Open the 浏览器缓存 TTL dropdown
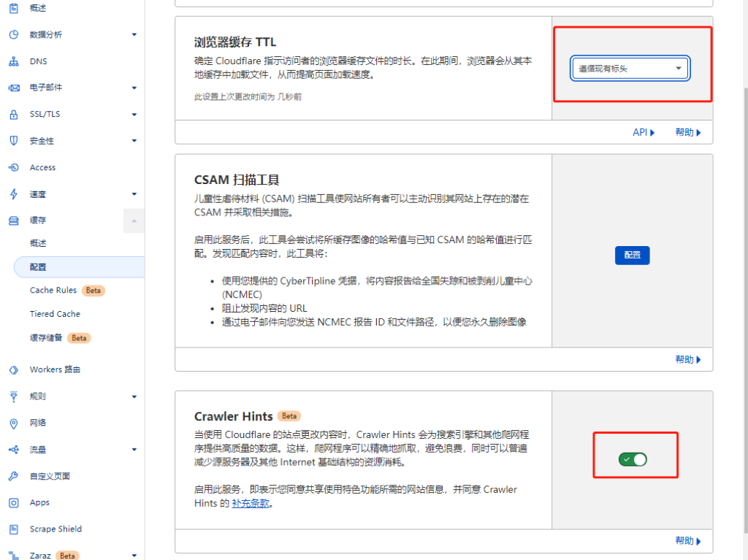Viewport: 748px width, 560px height. [x=630, y=69]
